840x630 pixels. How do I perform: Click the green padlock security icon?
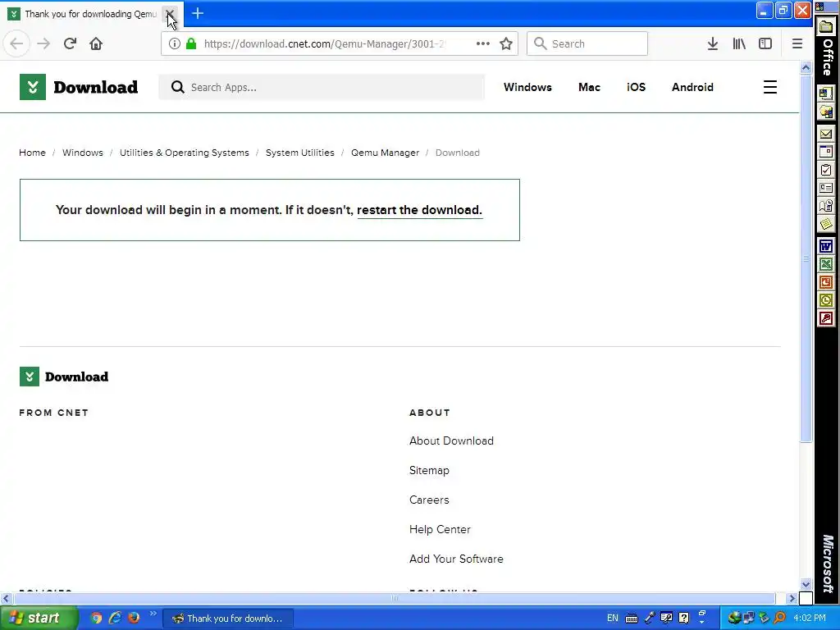click(x=190, y=43)
